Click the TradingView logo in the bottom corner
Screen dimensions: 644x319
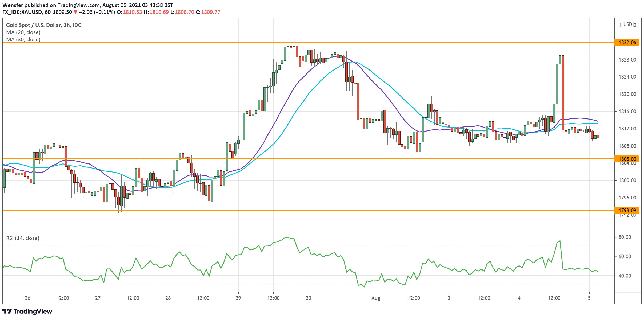coord(27,311)
